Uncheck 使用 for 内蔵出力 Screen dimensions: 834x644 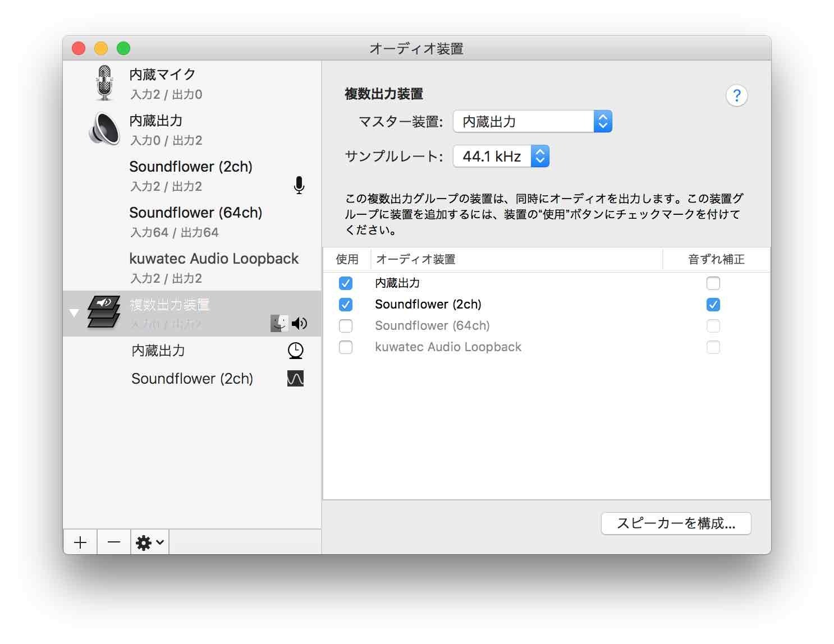pos(346,283)
